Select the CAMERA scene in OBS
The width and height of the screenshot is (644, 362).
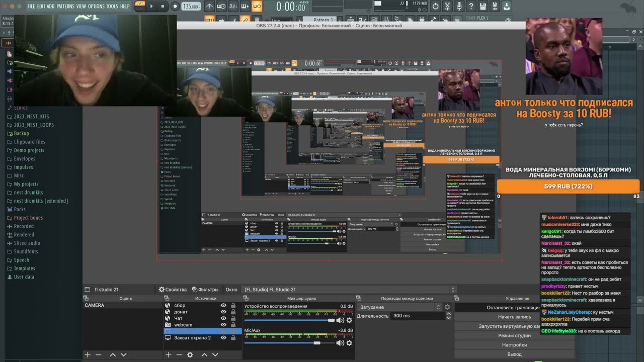coord(123,305)
